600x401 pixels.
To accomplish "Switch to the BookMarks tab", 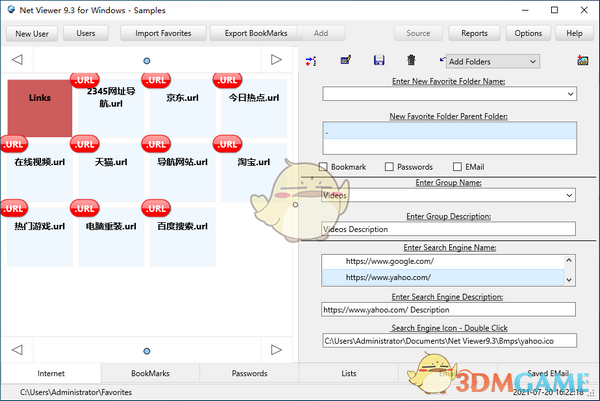I will point(150,373).
